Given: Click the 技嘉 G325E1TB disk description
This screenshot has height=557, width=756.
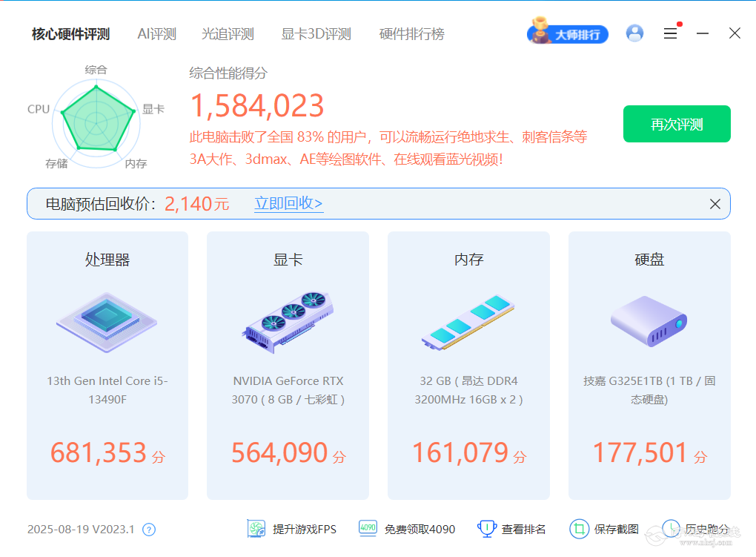Looking at the screenshot, I should click(x=649, y=390).
